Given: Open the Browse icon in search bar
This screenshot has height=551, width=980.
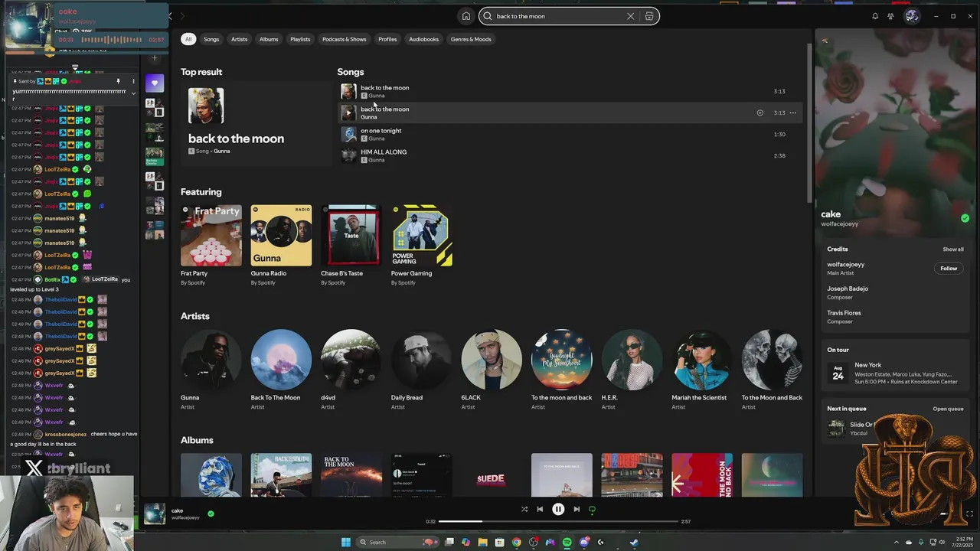Looking at the screenshot, I should tap(649, 16).
